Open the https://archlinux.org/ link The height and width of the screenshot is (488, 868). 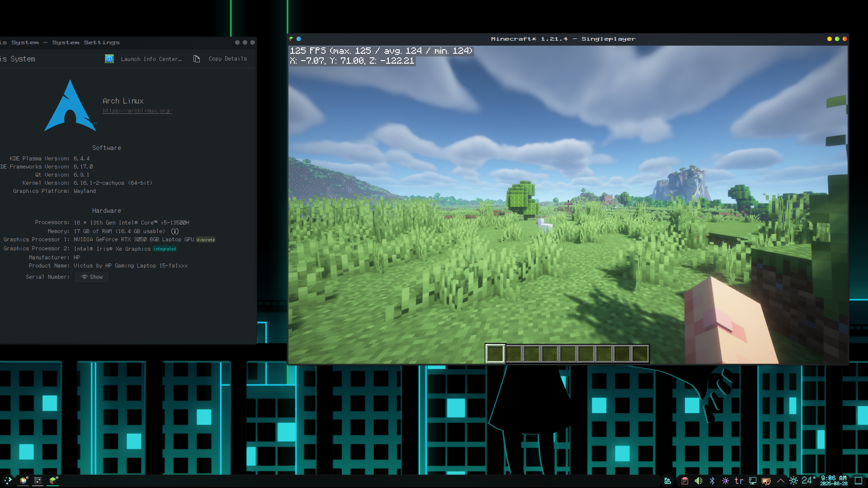pyautogui.click(x=137, y=111)
